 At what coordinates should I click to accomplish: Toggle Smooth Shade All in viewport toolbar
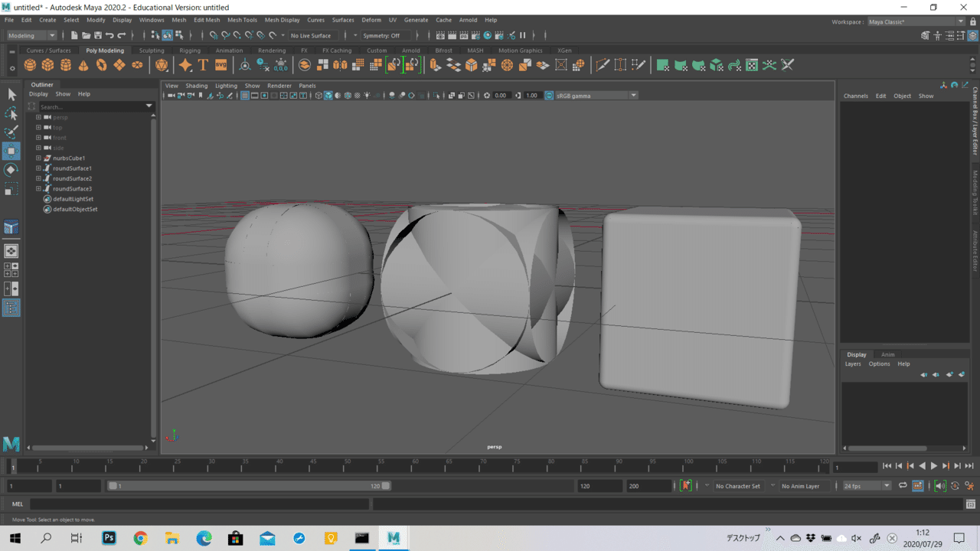[328, 96]
